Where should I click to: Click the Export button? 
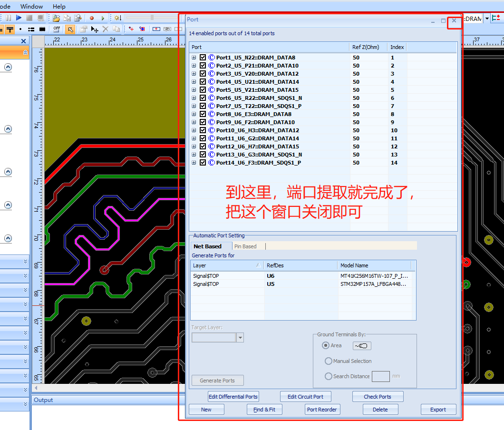point(438,410)
